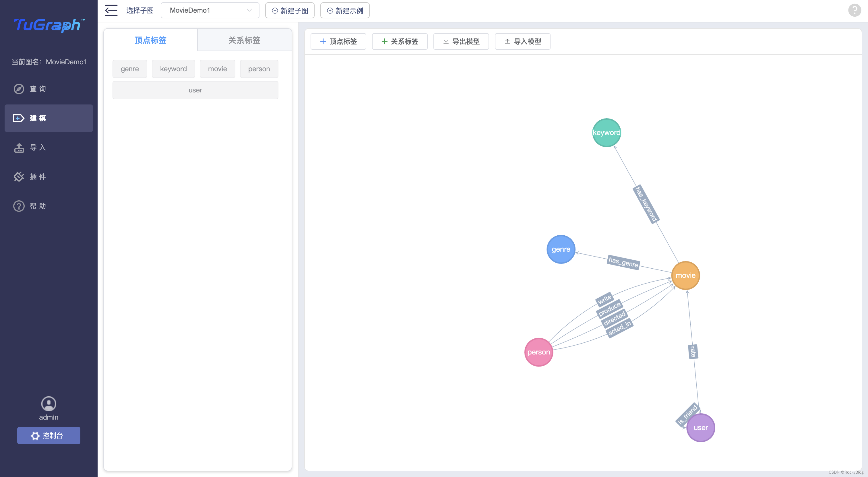This screenshot has height=477, width=868.
Task: Click the admin username text
Action: 49,417
